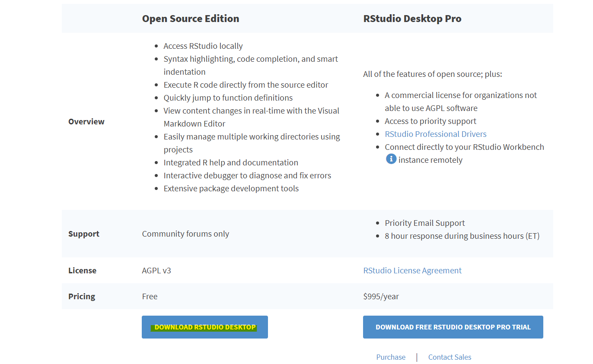The height and width of the screenshot is (364, 593).
Task: Click the 'Pricing' row label
Action: pyautogui.click(x=82, y=296)
